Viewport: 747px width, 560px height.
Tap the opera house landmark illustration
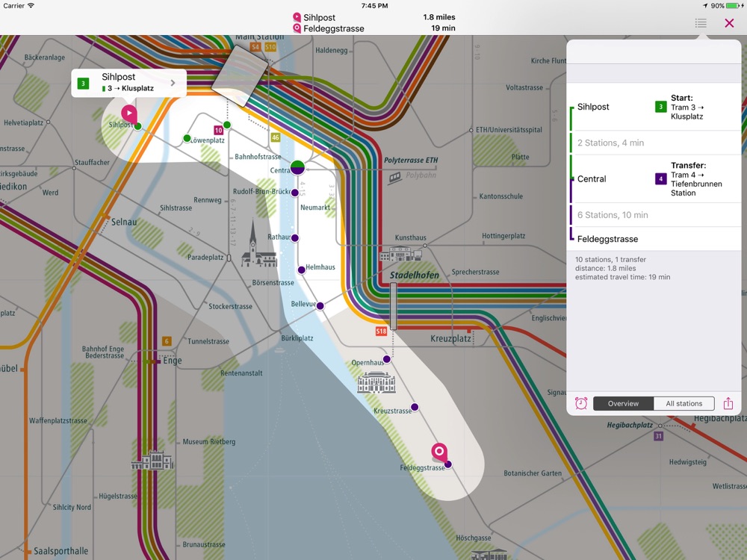(376, 383)
